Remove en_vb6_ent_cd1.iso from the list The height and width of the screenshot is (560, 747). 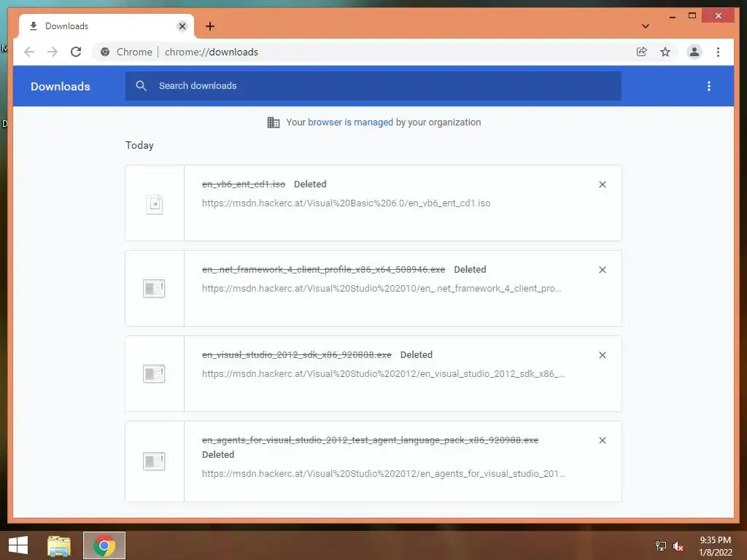[602, 184]
